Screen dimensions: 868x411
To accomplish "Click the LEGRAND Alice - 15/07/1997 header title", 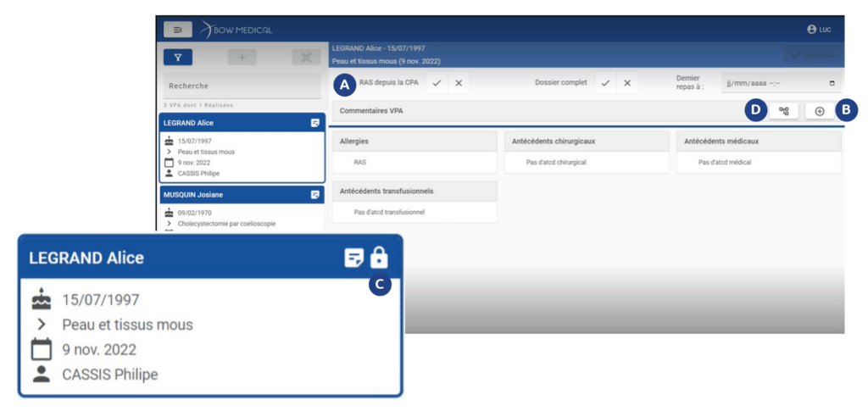I will (379, 48).
